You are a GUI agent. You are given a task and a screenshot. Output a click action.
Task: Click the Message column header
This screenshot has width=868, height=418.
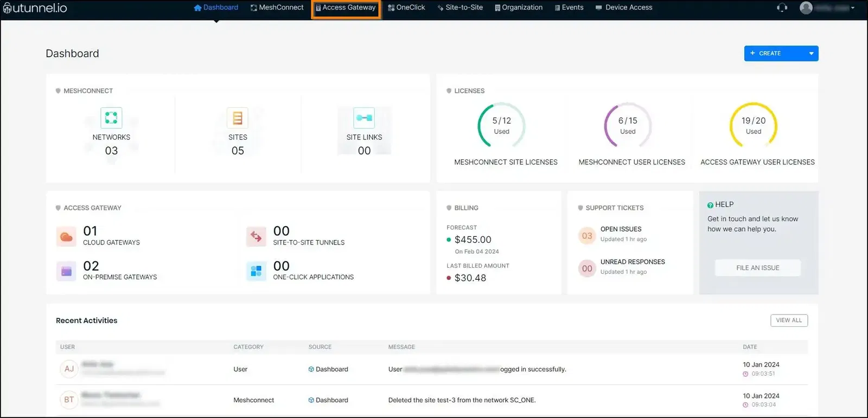pyautogui.click(x=401, y=347)
